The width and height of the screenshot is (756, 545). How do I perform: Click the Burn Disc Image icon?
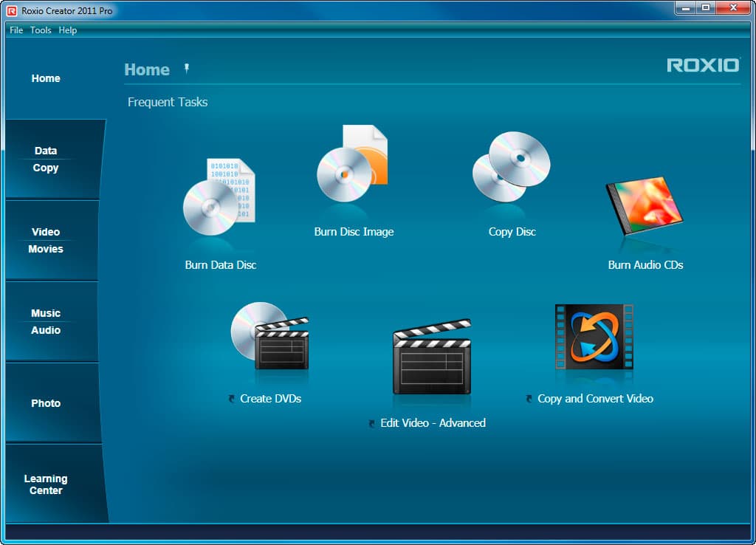(352, 163)
